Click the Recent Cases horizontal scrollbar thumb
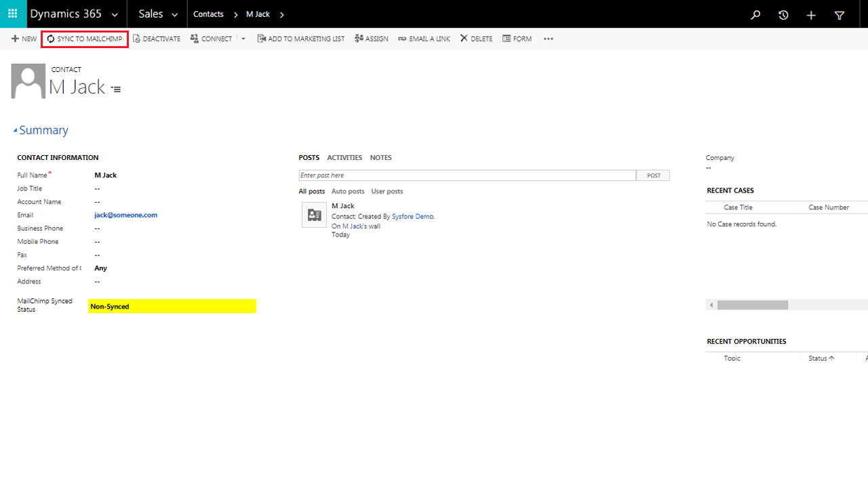 753,305
